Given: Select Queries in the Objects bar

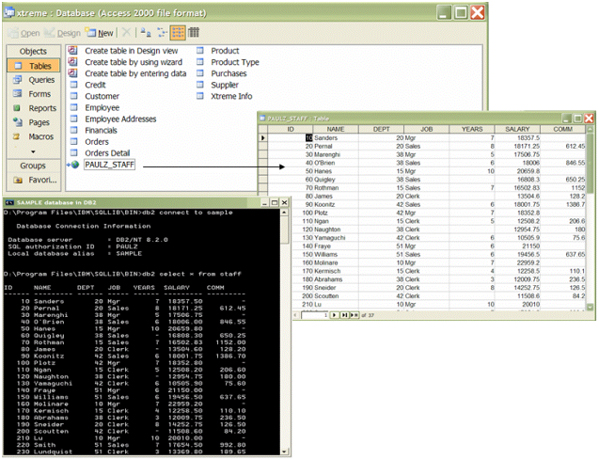Looking at the screenshot, I should coord(34,80).
